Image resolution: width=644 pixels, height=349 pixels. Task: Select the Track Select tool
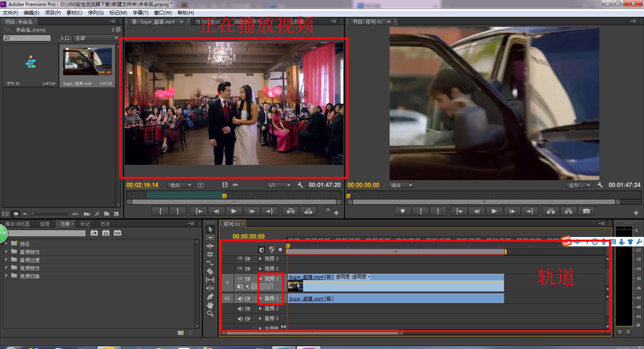[x=210, y=238]
